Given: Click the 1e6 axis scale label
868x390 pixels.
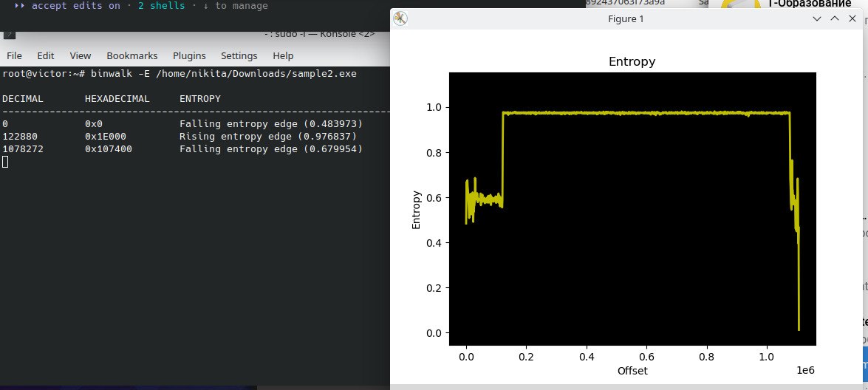Looking at the screenshot, I should coord(805,370).
